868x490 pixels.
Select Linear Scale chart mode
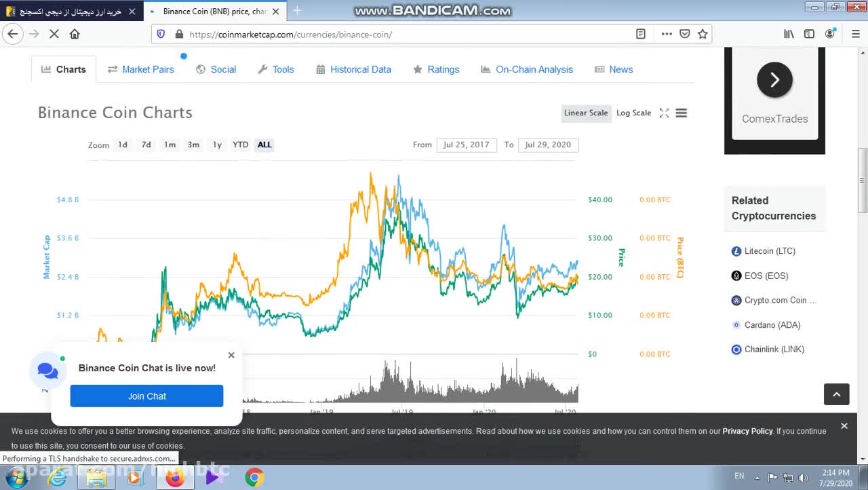pos(586,113)
